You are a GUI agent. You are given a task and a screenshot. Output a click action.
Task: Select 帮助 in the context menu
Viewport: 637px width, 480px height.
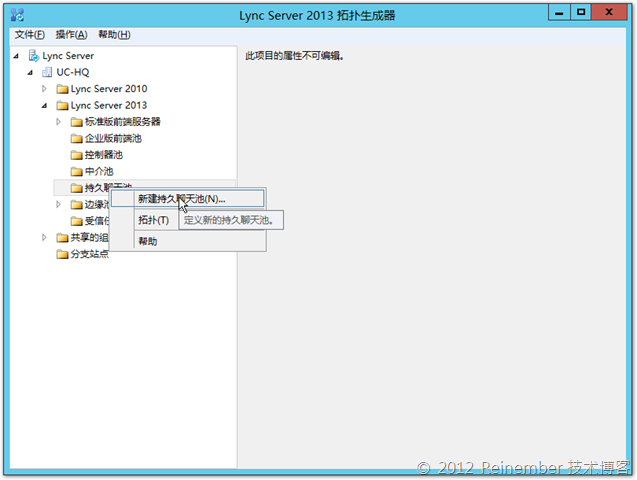(148, 241)
